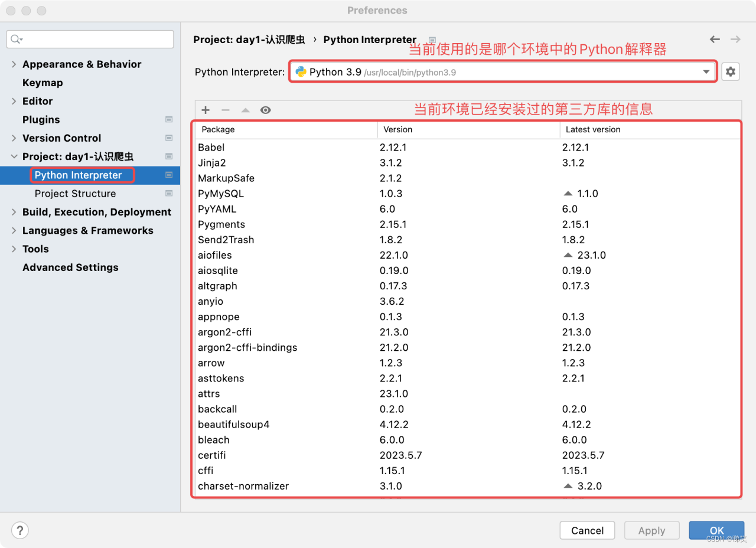Expand Appearance & Behavior section
Screen dimensions: 756x548
click(14, 64)
